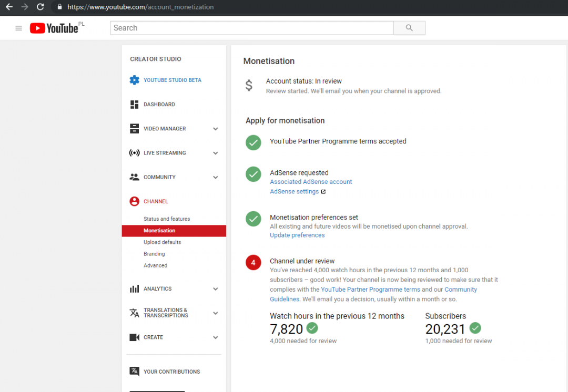The height and width of the screenshot is (392, 568).
Task: Click the YouTube Studio Beta gear icon
Action: tap(135, 80)
